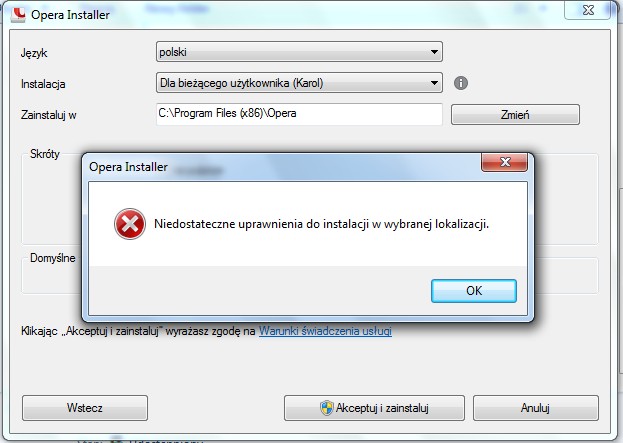The image size is (623, 443).
Task: Click the error dialog's Opera Installer title bar
Action: (278, 167)
